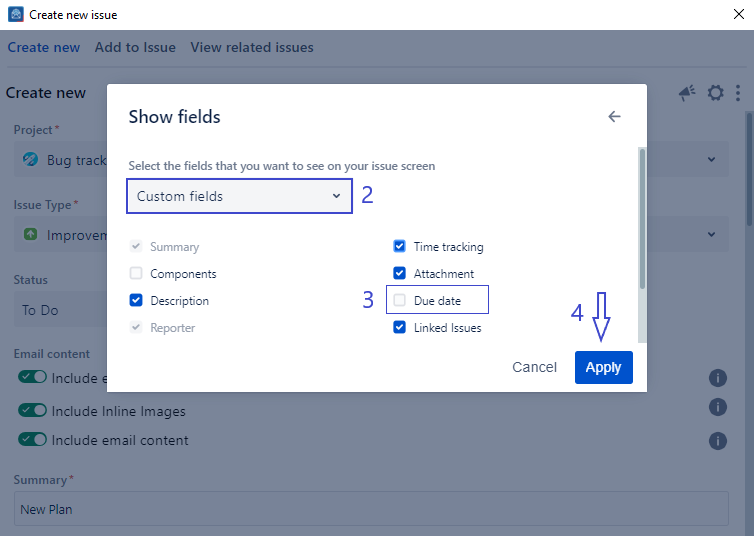The height and width of the screenshot is (536, 754).
Task: Open the Custom fields dropdown
Action: pyautogui.click(x=239, y=196)
